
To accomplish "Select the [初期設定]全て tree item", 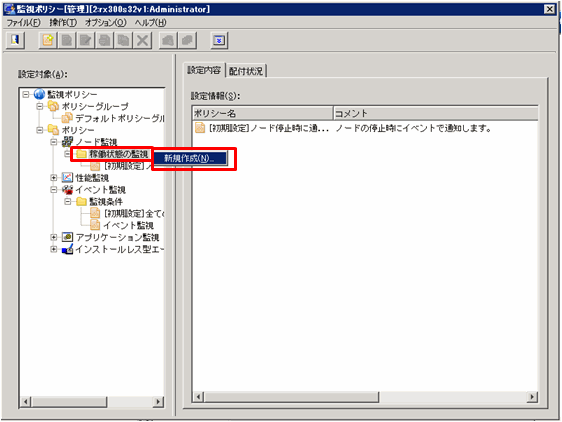I will [x=134, y=213].
